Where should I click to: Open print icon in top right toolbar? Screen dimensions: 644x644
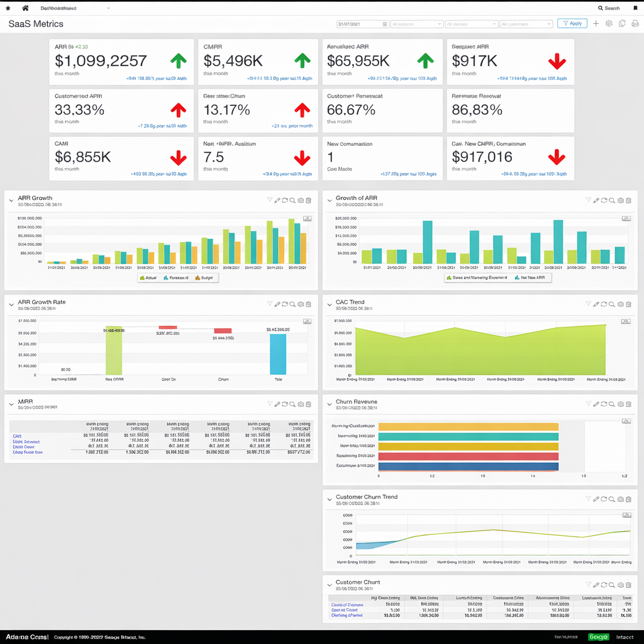(635, 23)
